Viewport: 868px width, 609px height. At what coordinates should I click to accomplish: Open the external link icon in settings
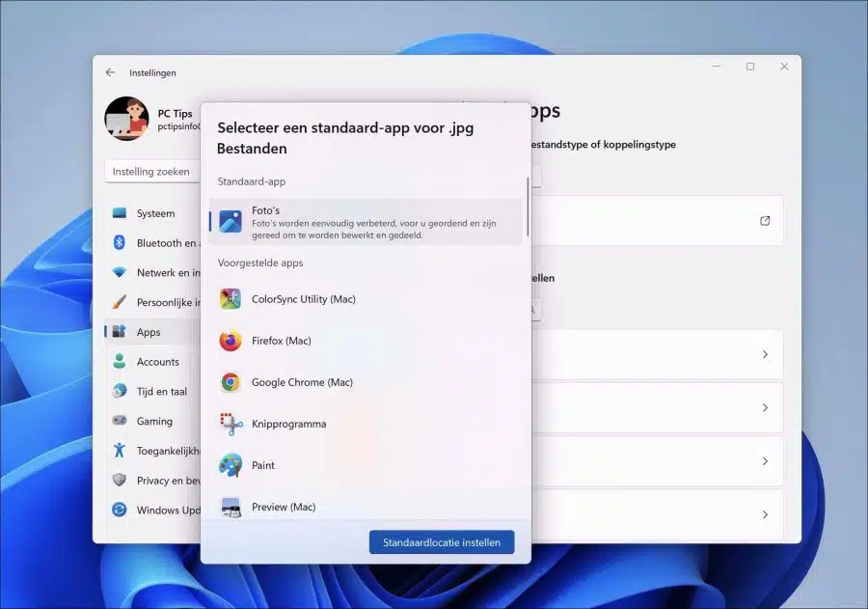(765, 221)
